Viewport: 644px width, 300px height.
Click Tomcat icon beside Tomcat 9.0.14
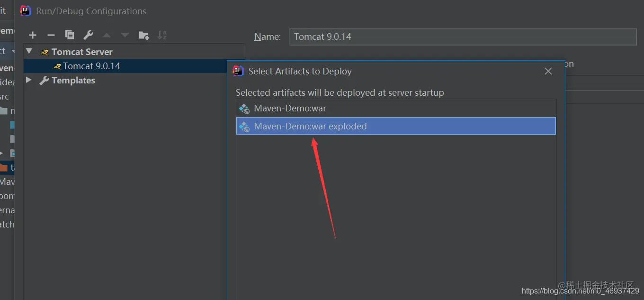[x=57, y=66]
